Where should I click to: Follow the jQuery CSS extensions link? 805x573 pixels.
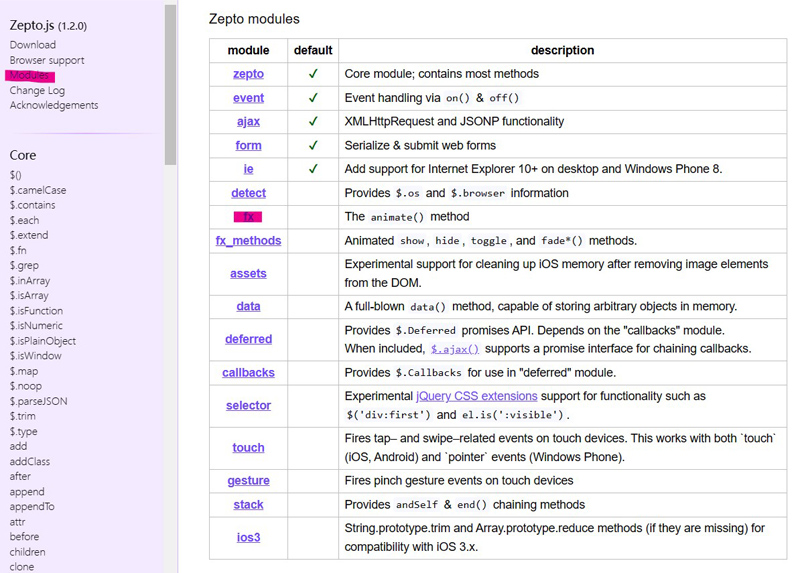pyautogui.click(x=476, y=396)
